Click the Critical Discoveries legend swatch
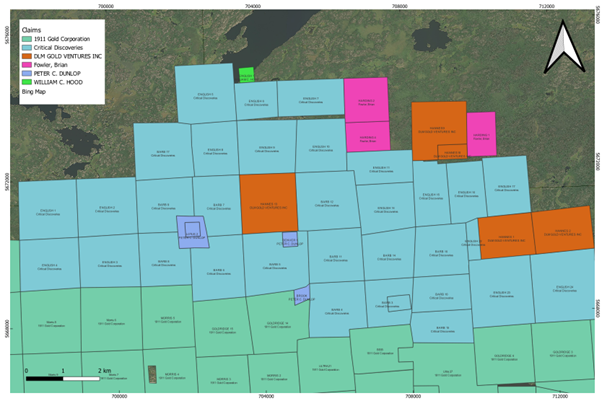 click(x=27, y=45)
